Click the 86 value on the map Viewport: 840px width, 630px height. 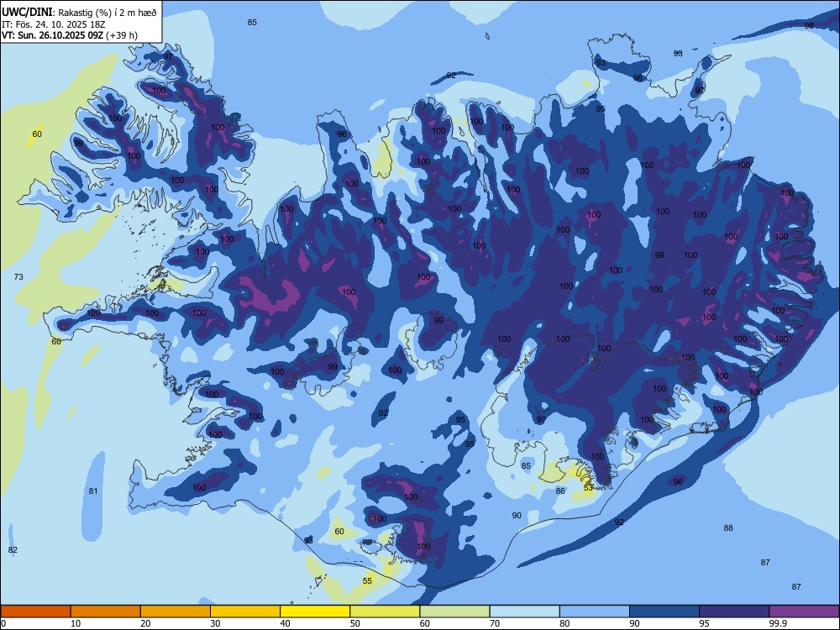coord(560,491)
